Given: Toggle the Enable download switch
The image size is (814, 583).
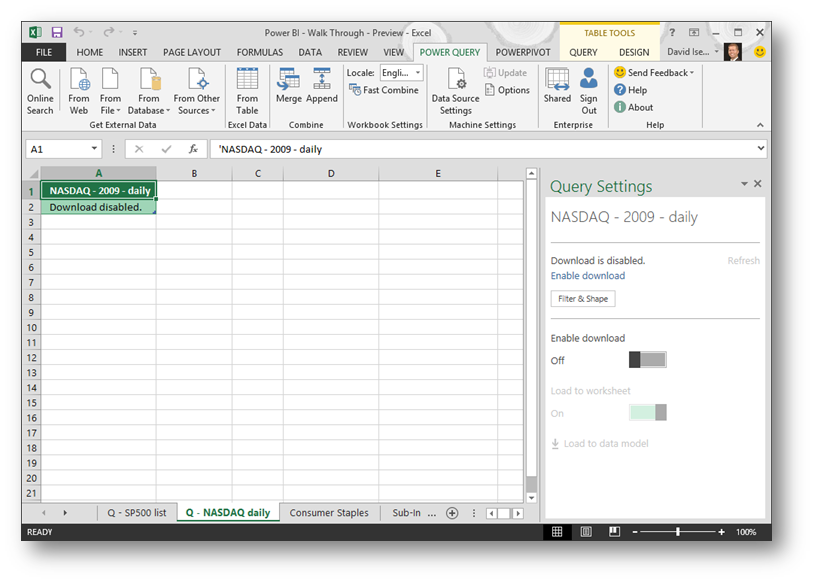Looking at the screenshot, I should click(x=647, y=360).
